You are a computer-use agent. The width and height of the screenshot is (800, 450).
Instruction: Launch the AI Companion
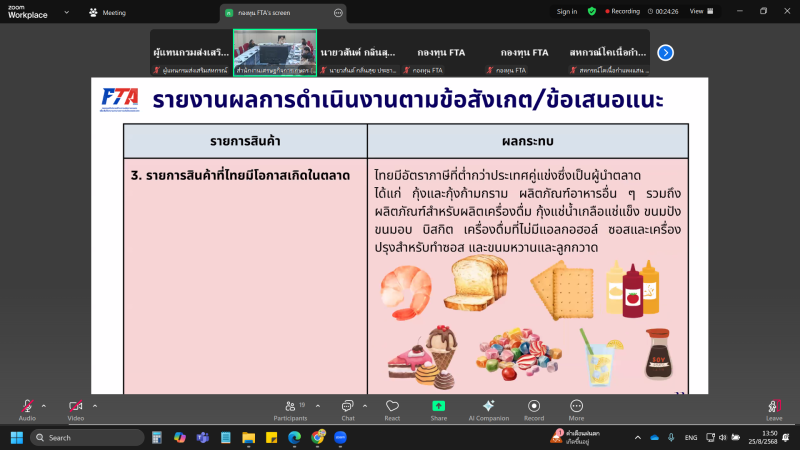click(x=488, y=408)
